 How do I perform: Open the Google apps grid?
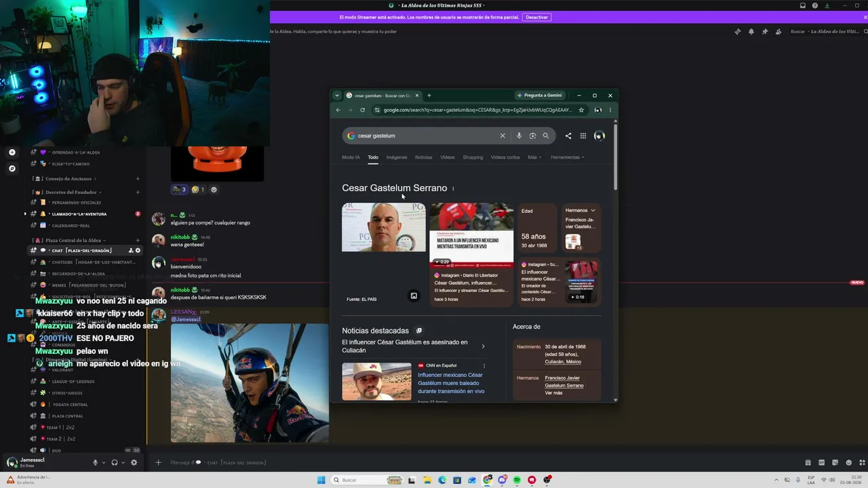coord(583,136)
